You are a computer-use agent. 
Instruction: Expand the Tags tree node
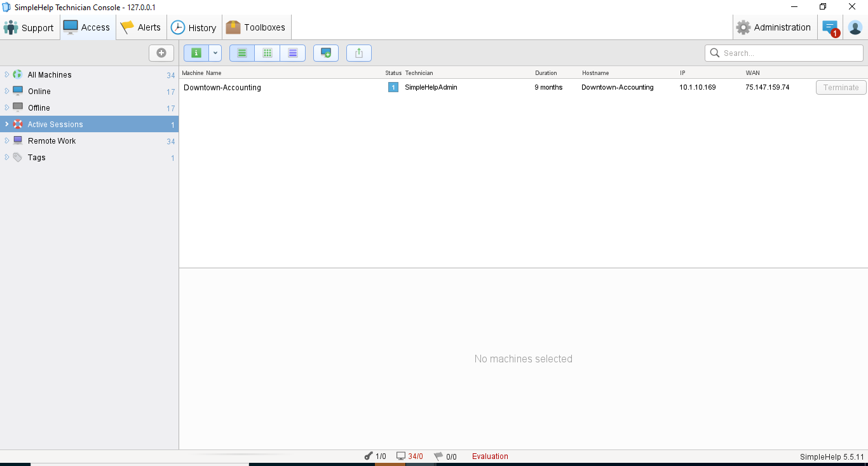7,157
